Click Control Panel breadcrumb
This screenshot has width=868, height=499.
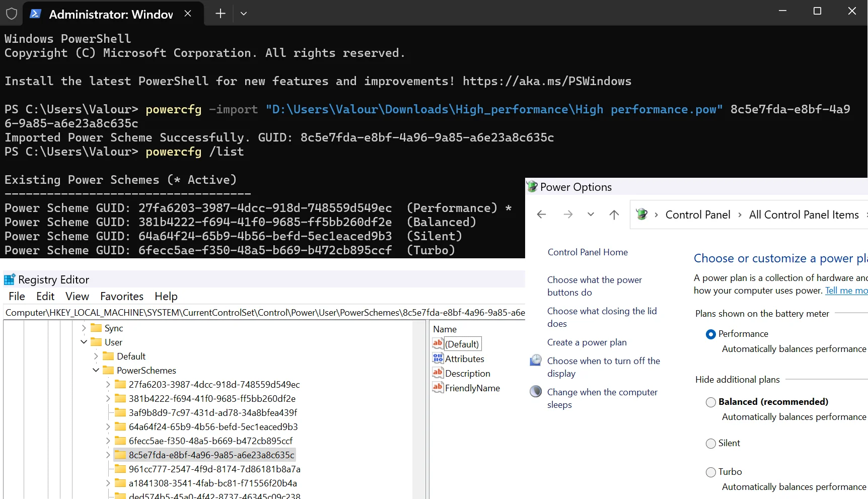(697, 215)
